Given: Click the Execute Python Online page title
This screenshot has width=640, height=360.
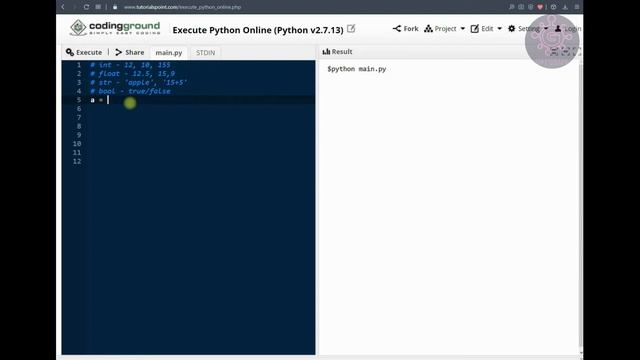Looking at the screenshot, I should click(258, 30).
